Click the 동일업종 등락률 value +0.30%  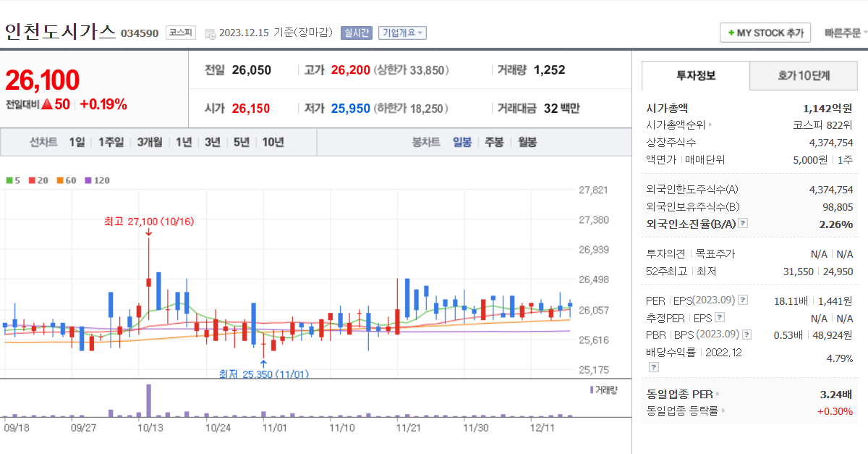pos(835,411)
